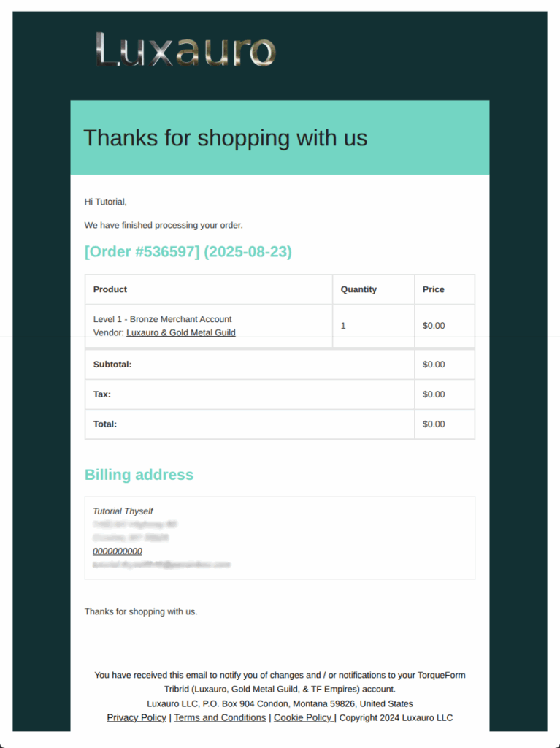Click the 0000000000 phone number link
The image size is (560, 748).
coord(118,551)
